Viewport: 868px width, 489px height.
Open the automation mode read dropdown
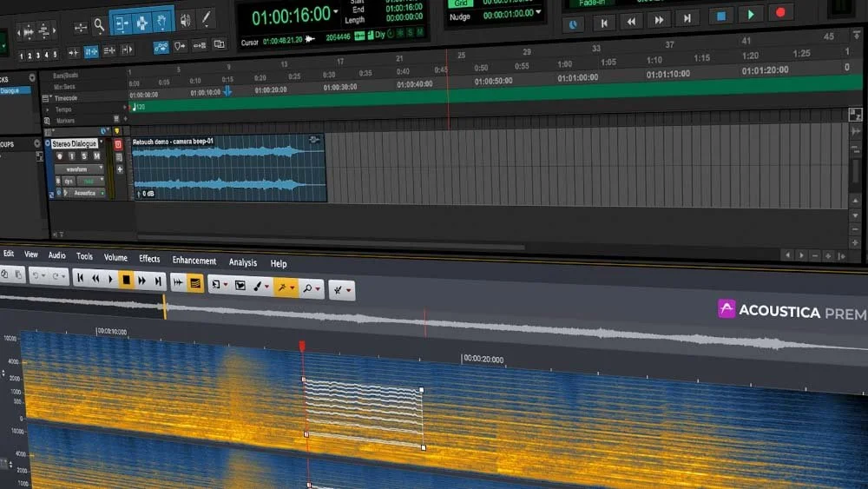coord(91,181)
